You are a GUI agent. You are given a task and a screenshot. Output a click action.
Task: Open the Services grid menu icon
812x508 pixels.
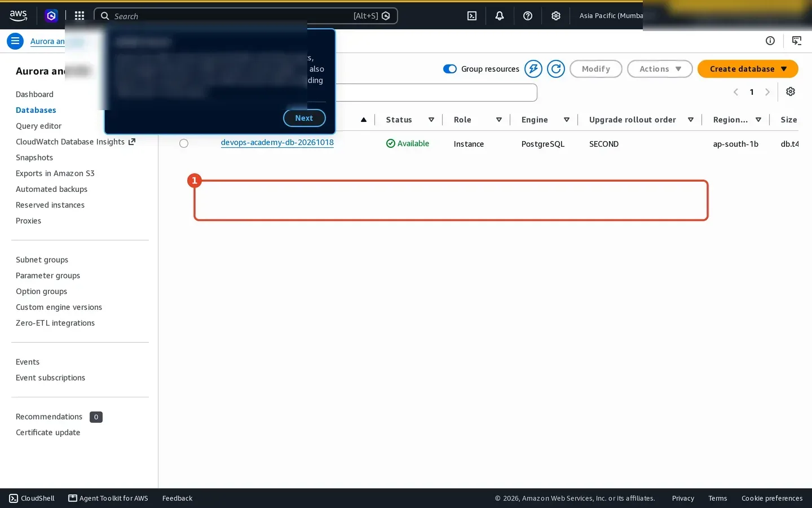(80, 16)
